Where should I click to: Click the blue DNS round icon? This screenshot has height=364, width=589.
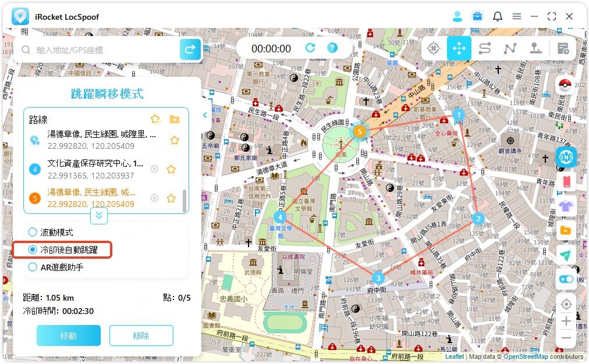coord(566,157)
